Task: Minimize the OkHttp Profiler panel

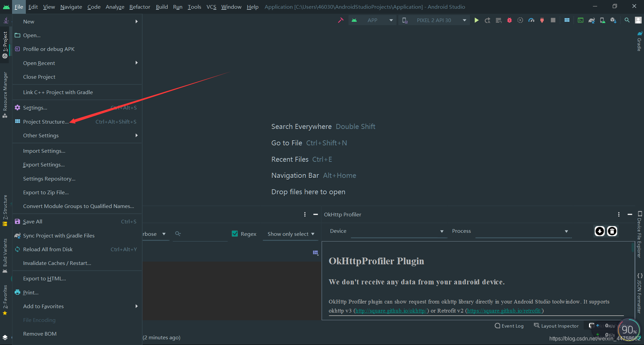Action: [630, 214]
